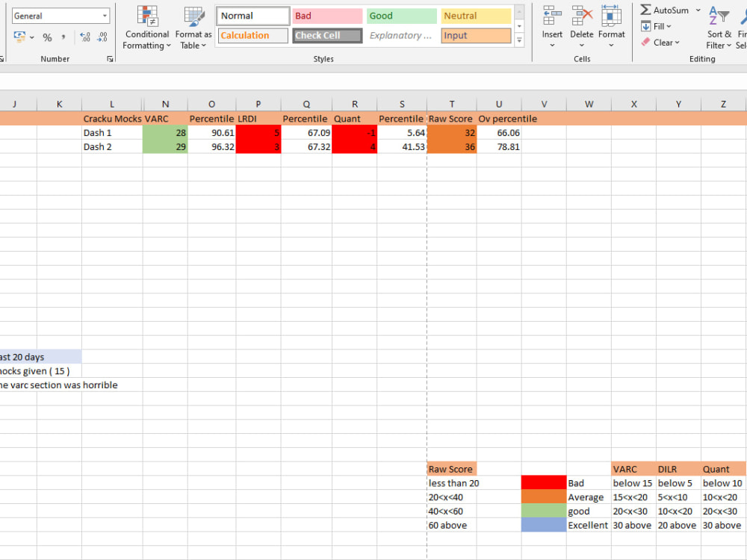747x560 pixels.
Task: Apply the Calculation cell style
Action: pyautogui.click(x=253, y=35)
